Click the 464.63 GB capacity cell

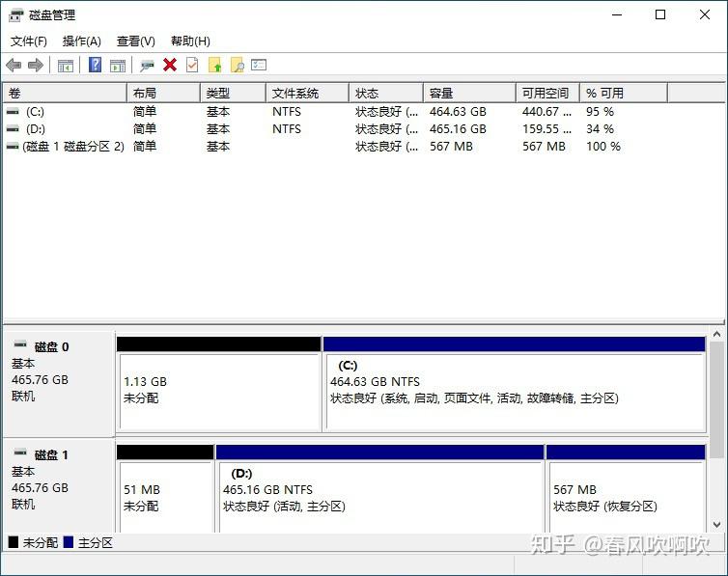click(458, 112)
